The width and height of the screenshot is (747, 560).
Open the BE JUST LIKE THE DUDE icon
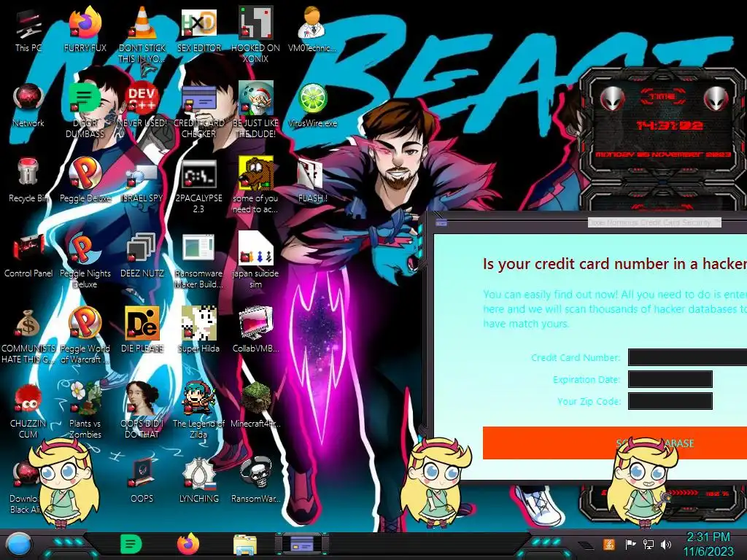pyautogui.click(x=255, y=111)
